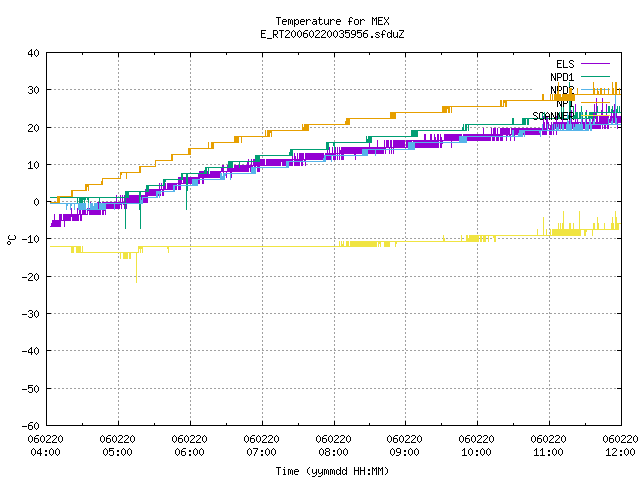Click the x-axis tick label 04:00
This screenshot has height=480, width=640.
point(45,452)
